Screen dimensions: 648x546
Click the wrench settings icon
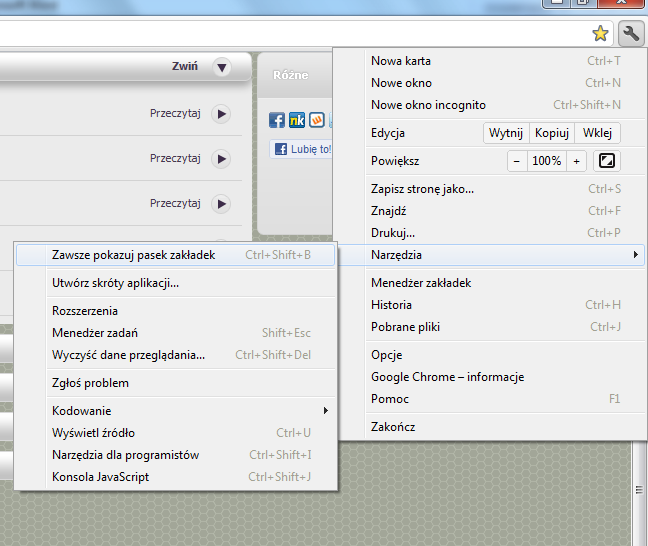pyautogui.click(x=631, y=33)
